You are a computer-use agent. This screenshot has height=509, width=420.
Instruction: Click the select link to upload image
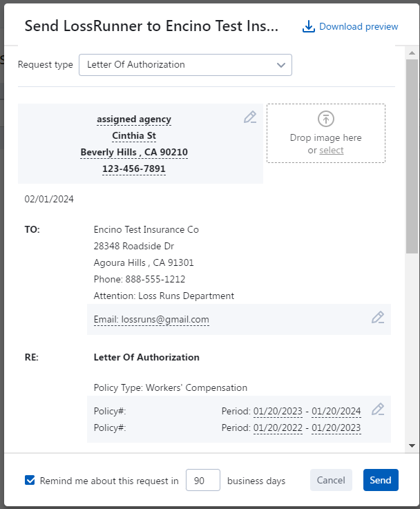[x=331, y=151]
